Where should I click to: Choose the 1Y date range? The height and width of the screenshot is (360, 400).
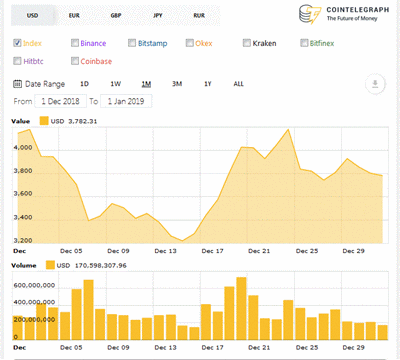tap(208, 84)
